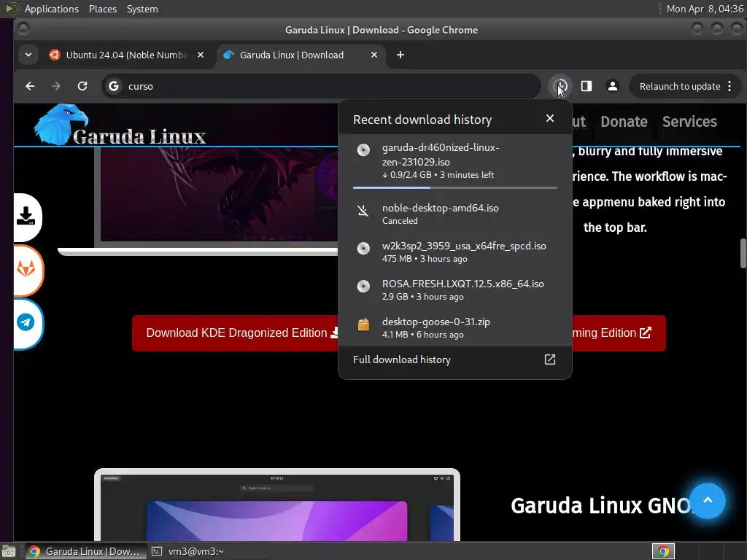Click garuda-dr460nized-linux-zen-231029.iso entry
Viewport: 747px width, 560px height.
click(x=455, y=160)
